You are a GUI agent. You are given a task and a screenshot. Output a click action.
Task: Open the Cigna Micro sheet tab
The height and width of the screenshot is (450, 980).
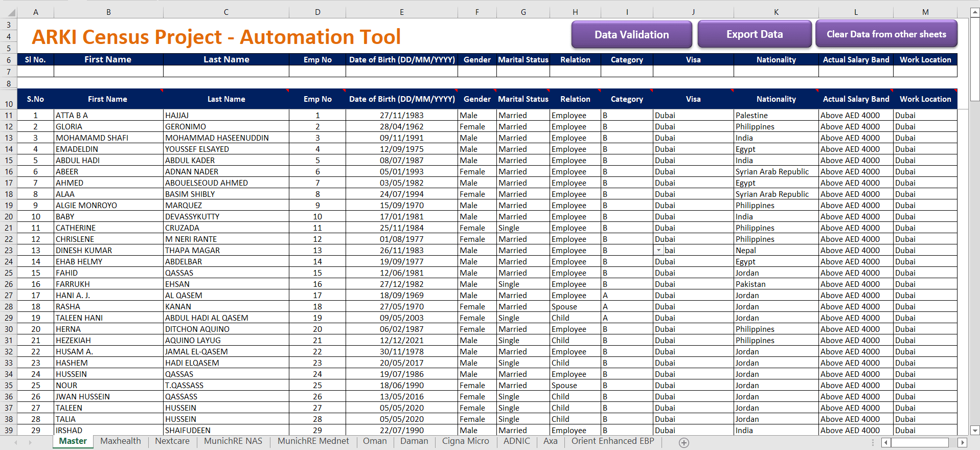tap(466, 441)
